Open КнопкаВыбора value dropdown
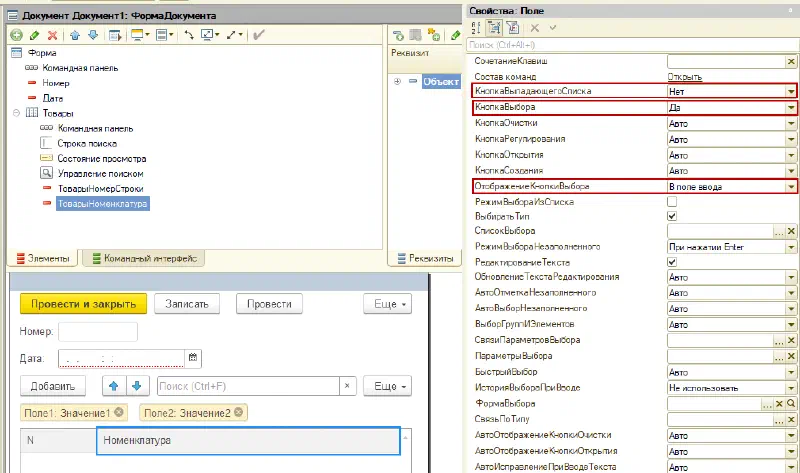The height and width of the screenshot is (473, 800). 791,107
